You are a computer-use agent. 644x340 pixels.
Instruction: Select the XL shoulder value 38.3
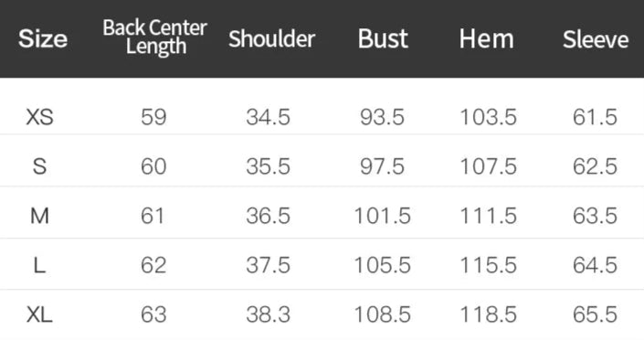(269, 315)
